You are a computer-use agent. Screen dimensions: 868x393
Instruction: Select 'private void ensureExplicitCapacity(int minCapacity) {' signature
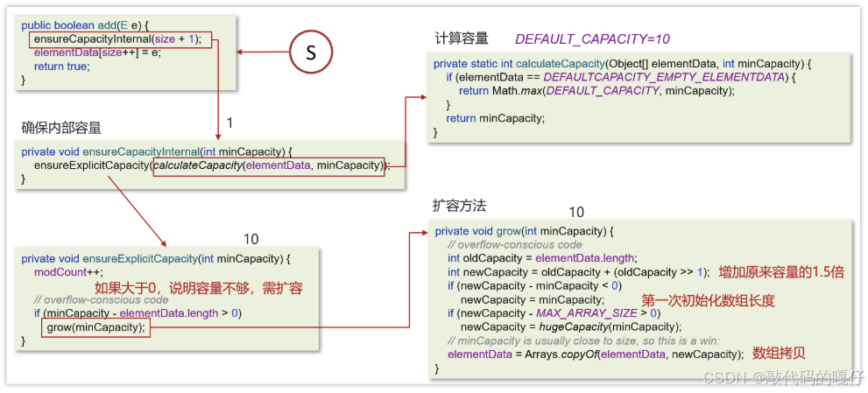pos(156,258)
